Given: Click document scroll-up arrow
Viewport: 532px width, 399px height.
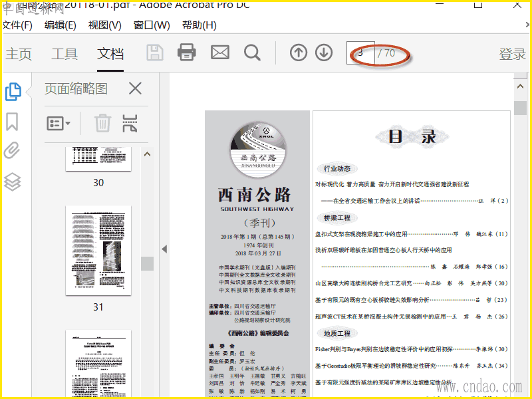Looking at the screenshot, I should click(x=520, y=86).
